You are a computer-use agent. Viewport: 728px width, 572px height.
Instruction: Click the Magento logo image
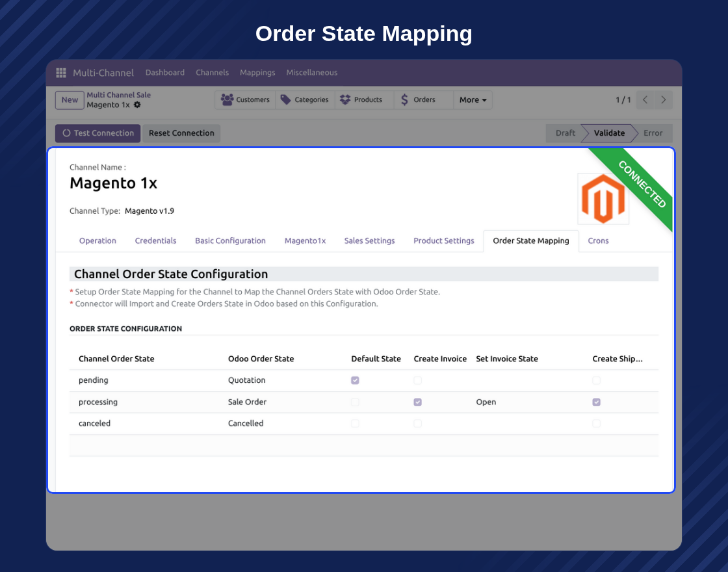click(x=603, y=199)
